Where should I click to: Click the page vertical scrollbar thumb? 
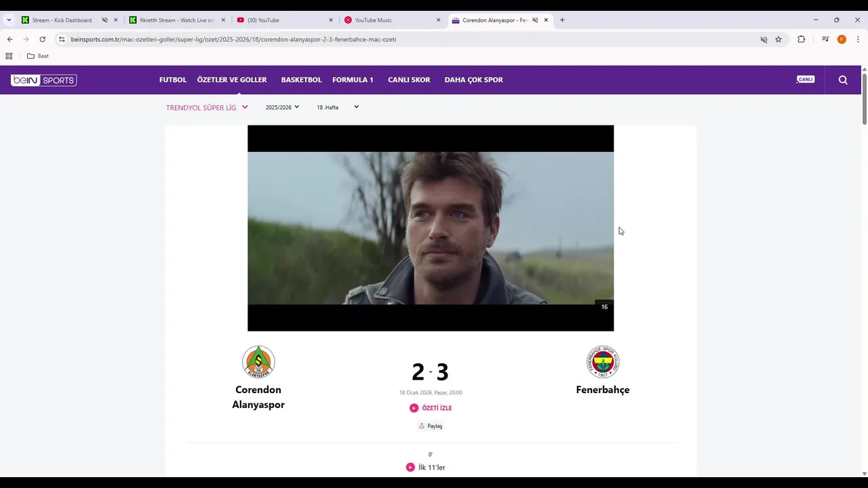864,98
